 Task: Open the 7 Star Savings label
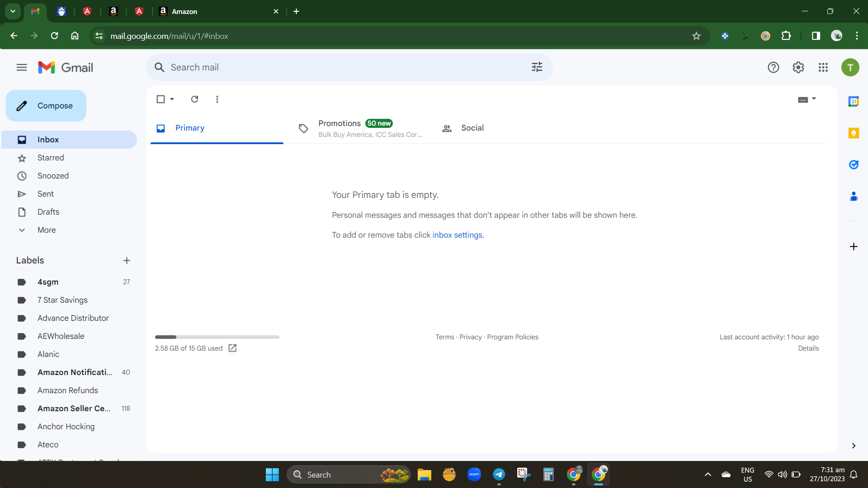[x=69, y=300]
